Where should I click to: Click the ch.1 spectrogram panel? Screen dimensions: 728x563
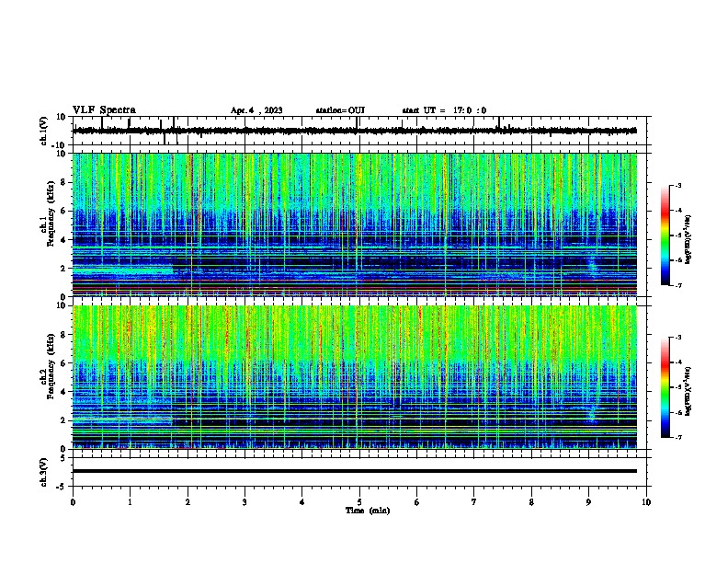(x=355, y=224)
